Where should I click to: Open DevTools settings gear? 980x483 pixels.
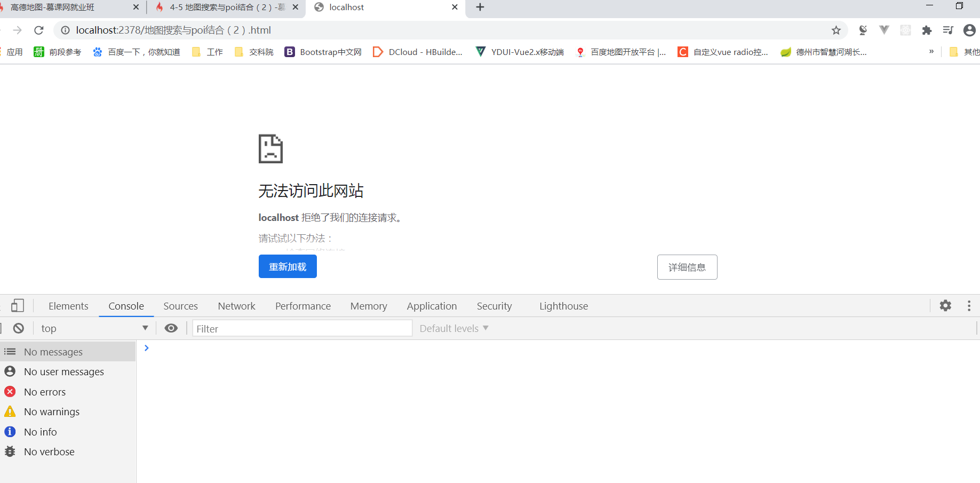click(945, 305)
